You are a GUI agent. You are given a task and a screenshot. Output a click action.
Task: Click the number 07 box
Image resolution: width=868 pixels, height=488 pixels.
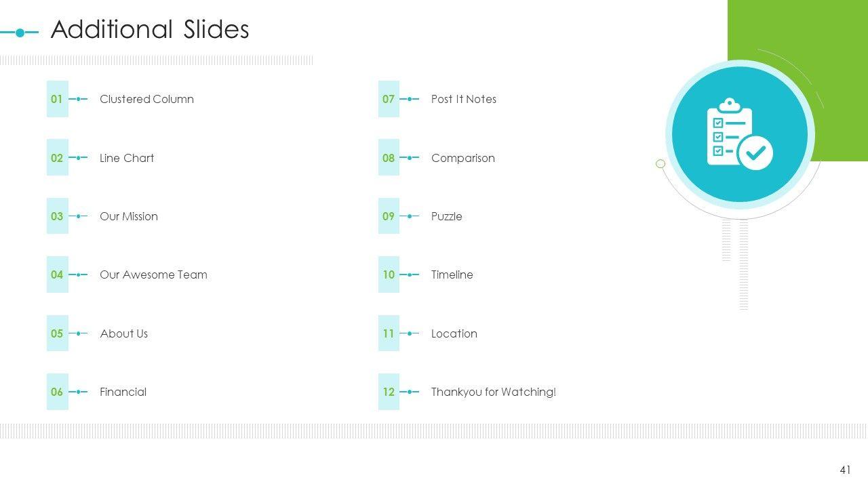click(x=389, y=99)
